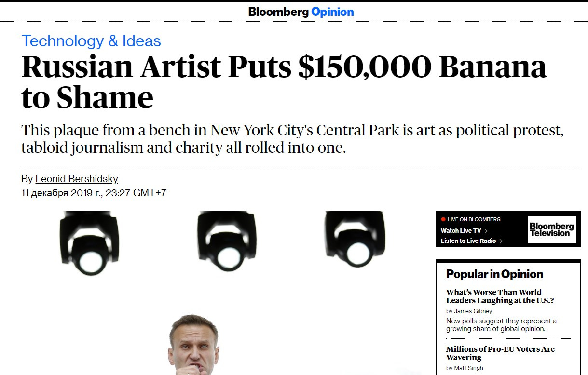Click the Popular in Opinion heading
The image size is (588, 375).
click(x=494, y=274)
